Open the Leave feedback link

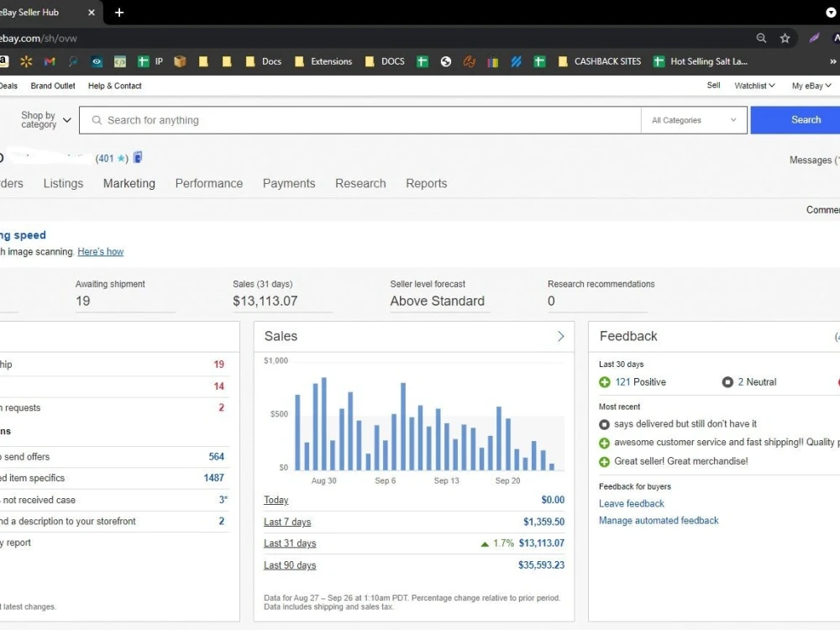click(631, 503)
